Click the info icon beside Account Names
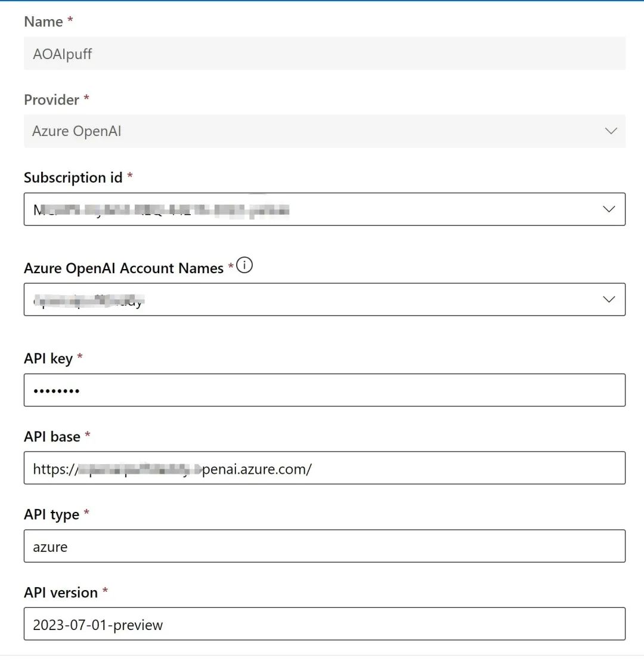 coord(244,267)
